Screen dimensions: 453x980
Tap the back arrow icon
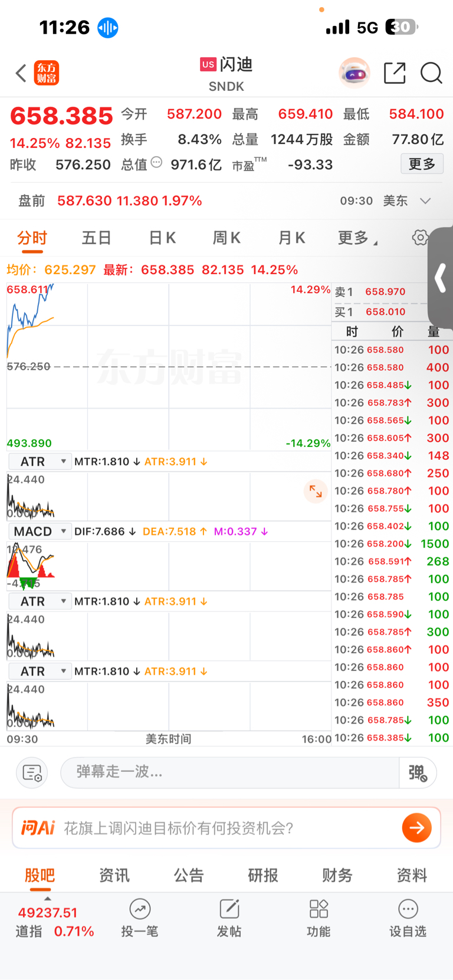[x=21, y=74]
